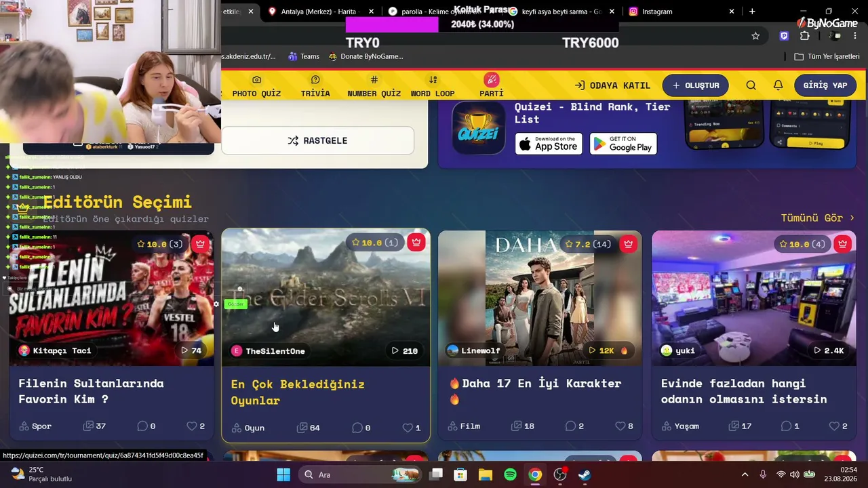
Task: Click the title En Çok Beklediğiniz Oyunlar
Action: (298, 392)
